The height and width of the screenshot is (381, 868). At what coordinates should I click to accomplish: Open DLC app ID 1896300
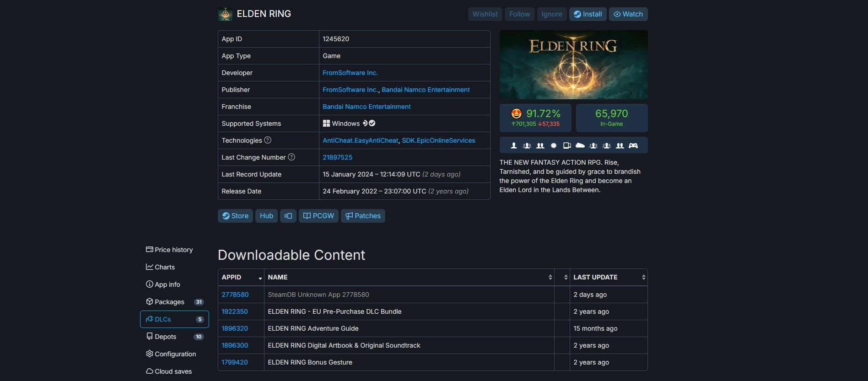tap(235, 345)
